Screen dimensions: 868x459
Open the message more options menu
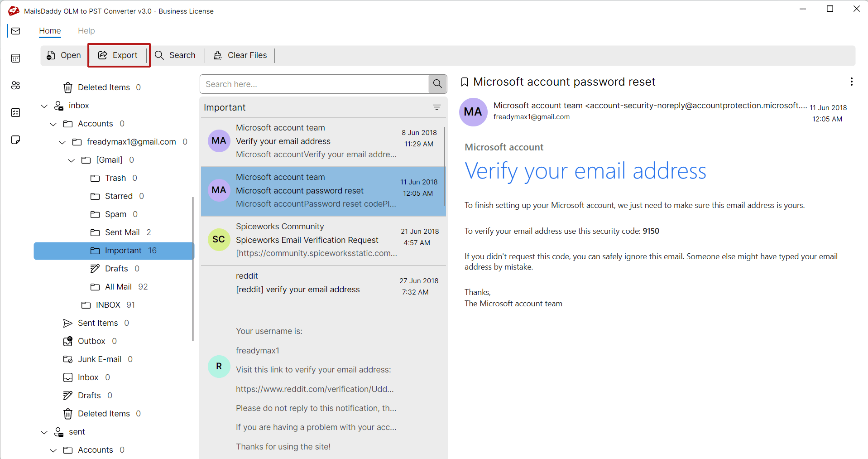(x=851, y=82)
